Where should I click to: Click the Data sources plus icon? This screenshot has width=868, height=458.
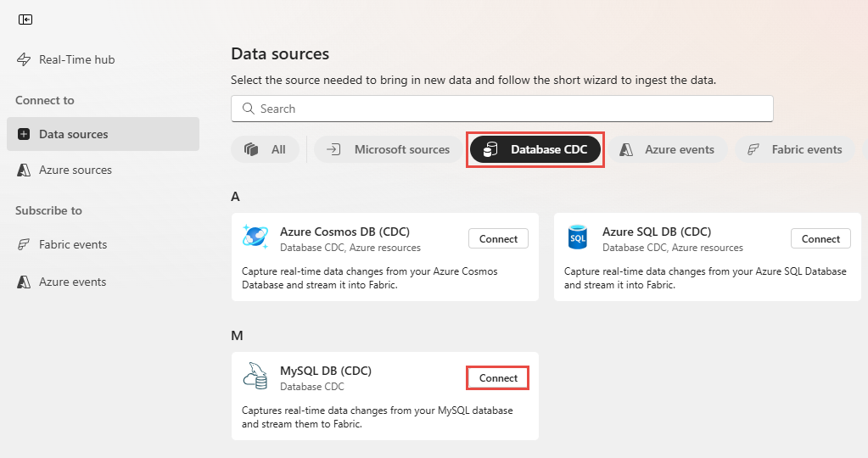[24, 134]
